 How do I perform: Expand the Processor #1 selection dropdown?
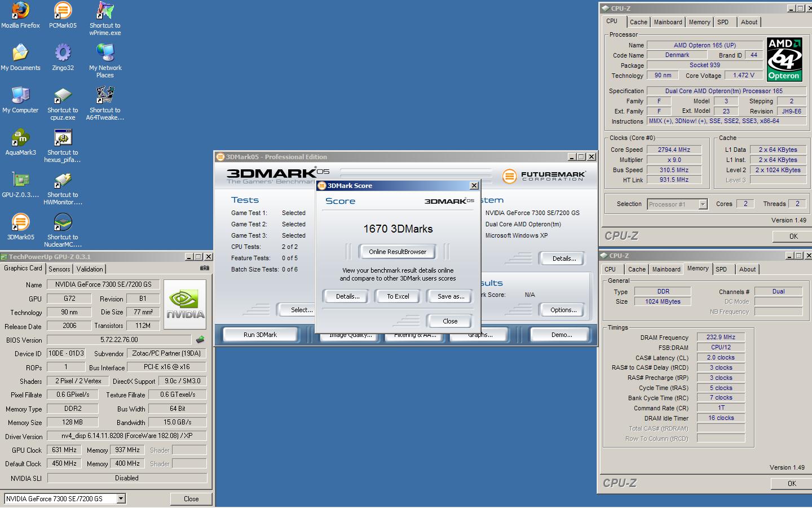[x=703, y=204]
